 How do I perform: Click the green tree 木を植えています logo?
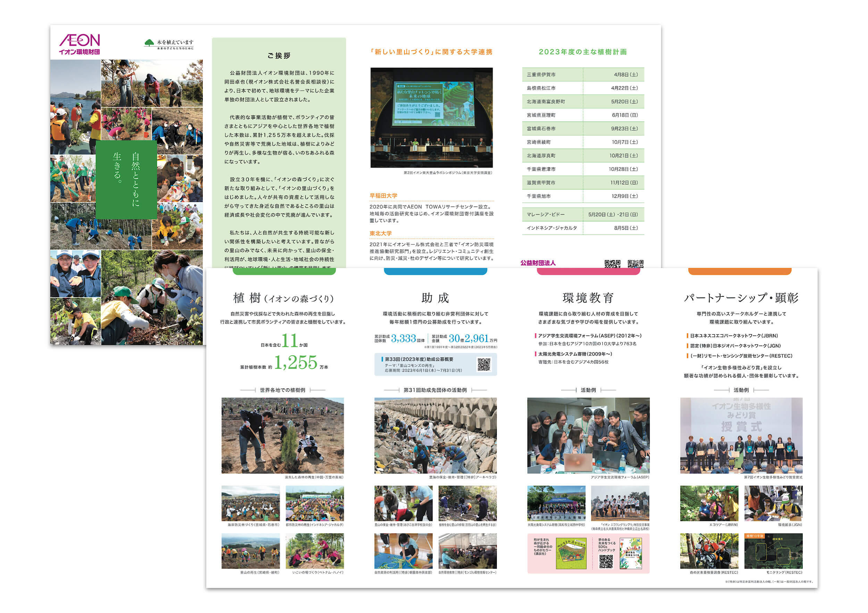tap(169, 44)
